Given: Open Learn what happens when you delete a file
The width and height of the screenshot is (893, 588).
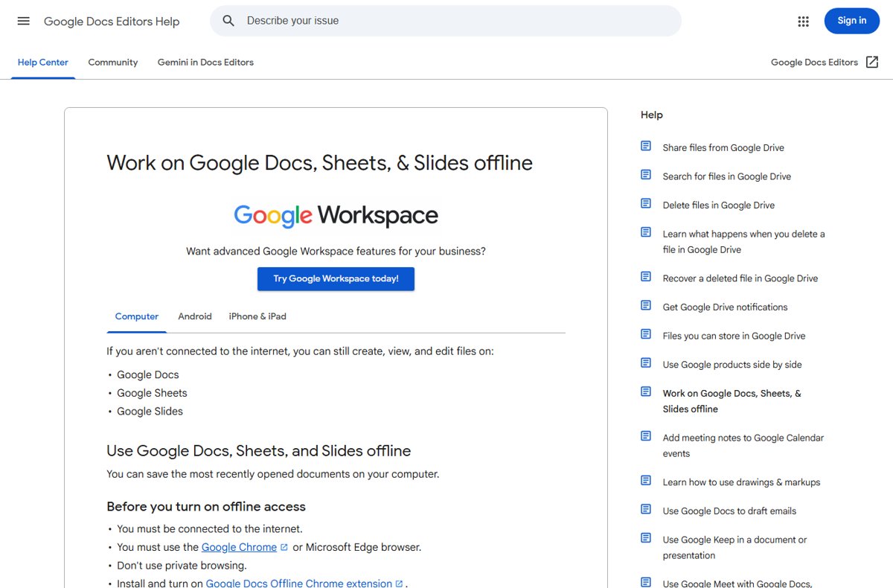Looking at the screenshot, I should 744,242.
